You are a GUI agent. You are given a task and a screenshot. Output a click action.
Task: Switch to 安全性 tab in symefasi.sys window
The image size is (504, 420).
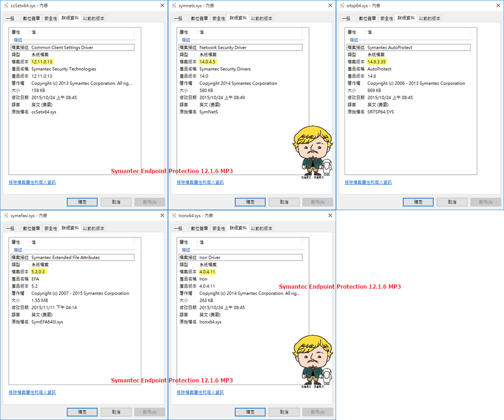click(51, 228)
